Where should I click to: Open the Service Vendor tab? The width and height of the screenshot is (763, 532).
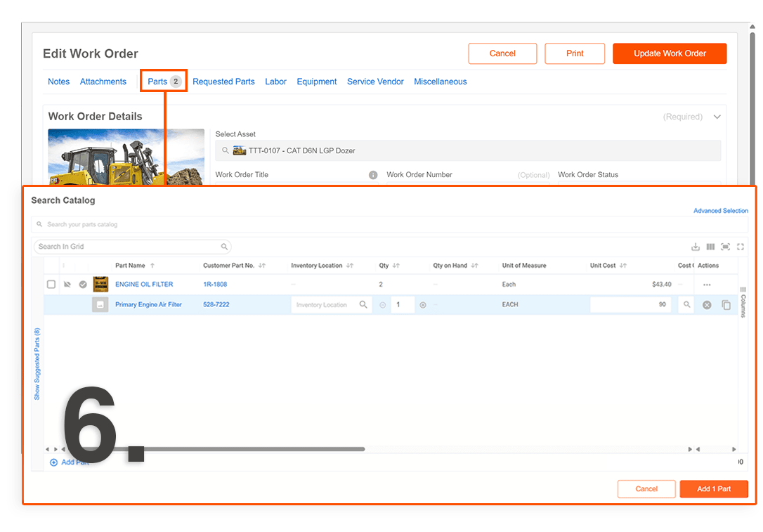375,82
